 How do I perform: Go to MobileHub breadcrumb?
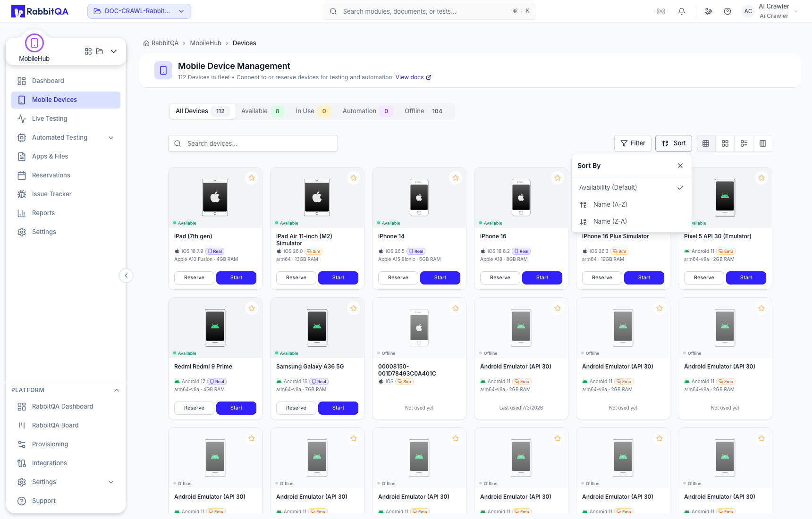tap(205, 43)
